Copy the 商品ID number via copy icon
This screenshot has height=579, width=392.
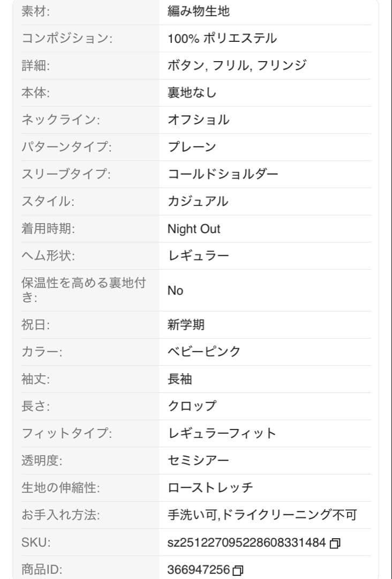click(x=238, y=570)
